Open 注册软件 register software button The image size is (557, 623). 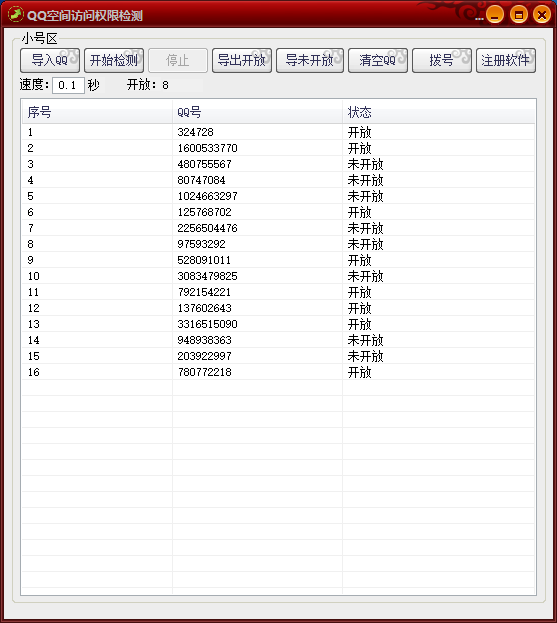pos(505,60)
